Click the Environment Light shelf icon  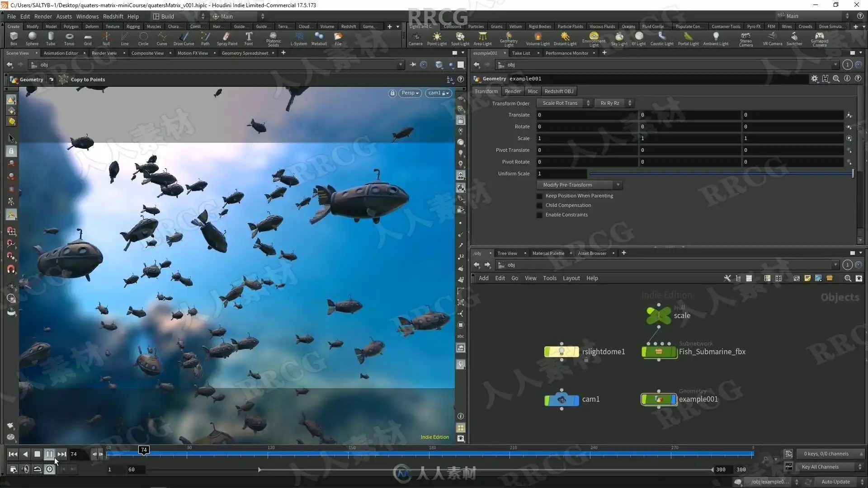coord(594,38)
